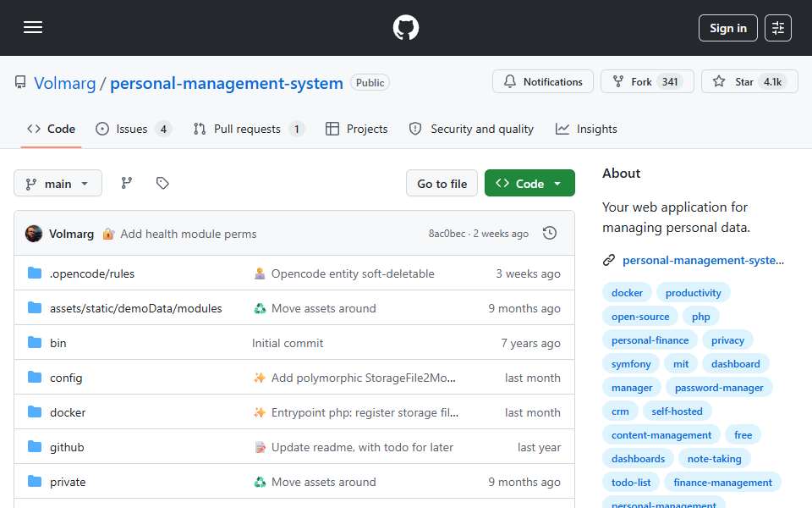Open the .opencode/rules folder
Image resolution: width=812 pixels, height=508 pixels.
pyautogui.click(x=92, y=273)
